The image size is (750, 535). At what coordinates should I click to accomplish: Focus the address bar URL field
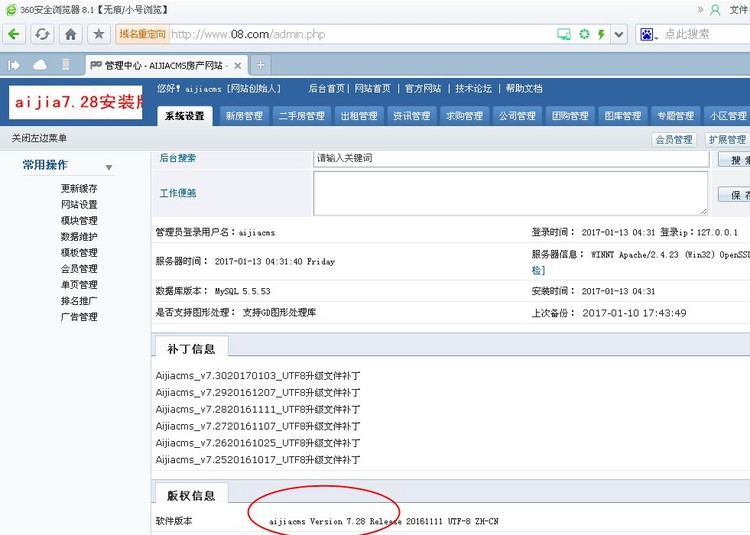pos(361,34)
